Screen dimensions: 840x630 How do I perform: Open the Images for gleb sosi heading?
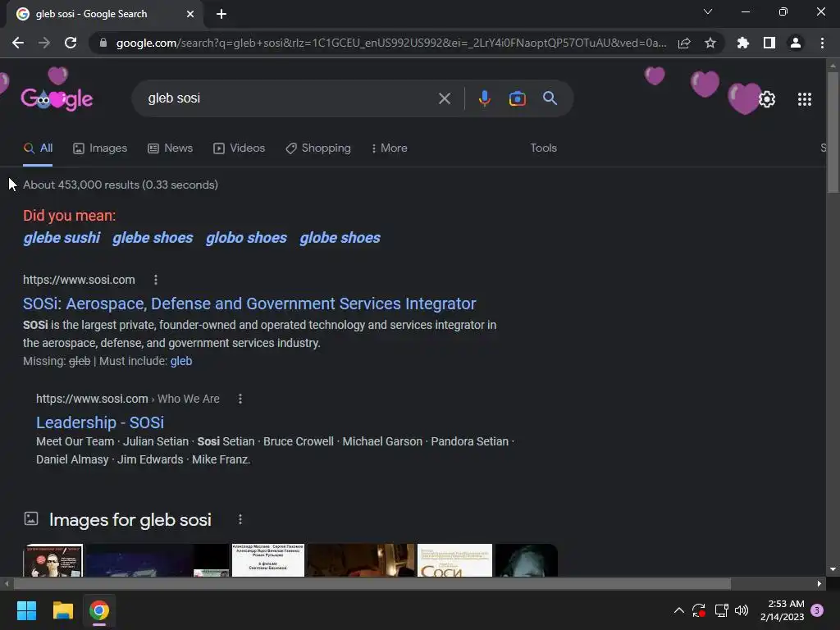point(130,519)
